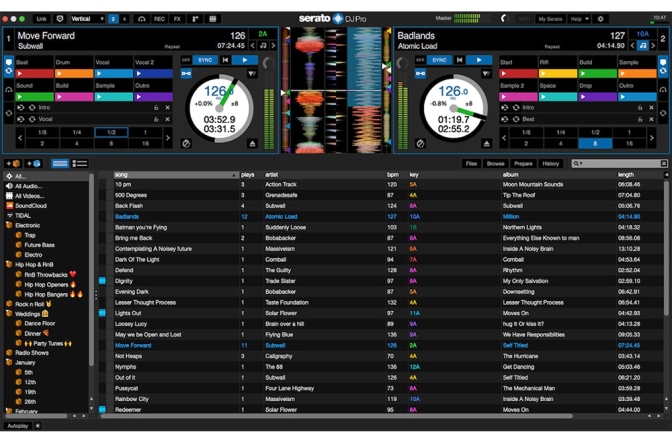Image resolution: width=672 pixels, height=440 pixels.
Task: Jump to track start on deck 2
Action: tap(459, 60)
